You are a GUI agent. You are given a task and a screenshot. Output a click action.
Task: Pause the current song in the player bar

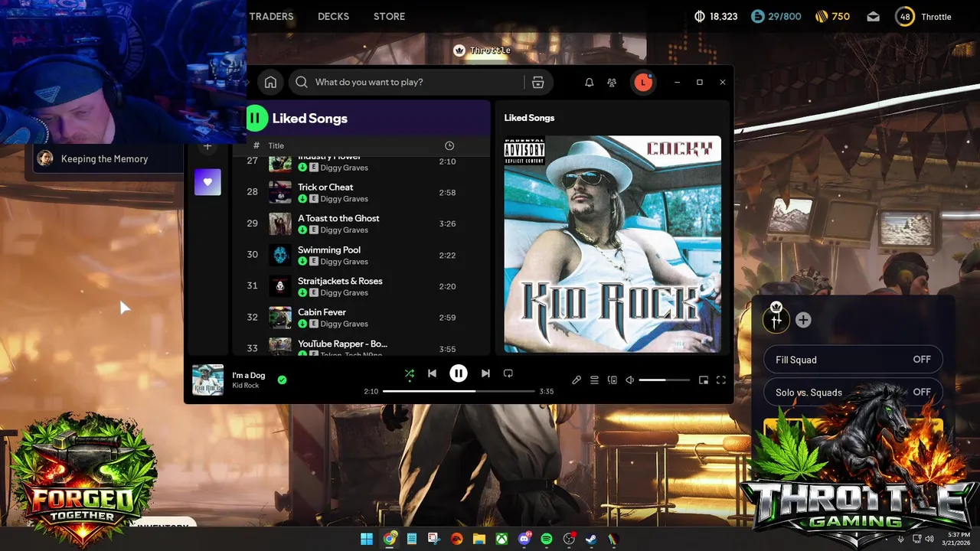click(x=459, y=373)
